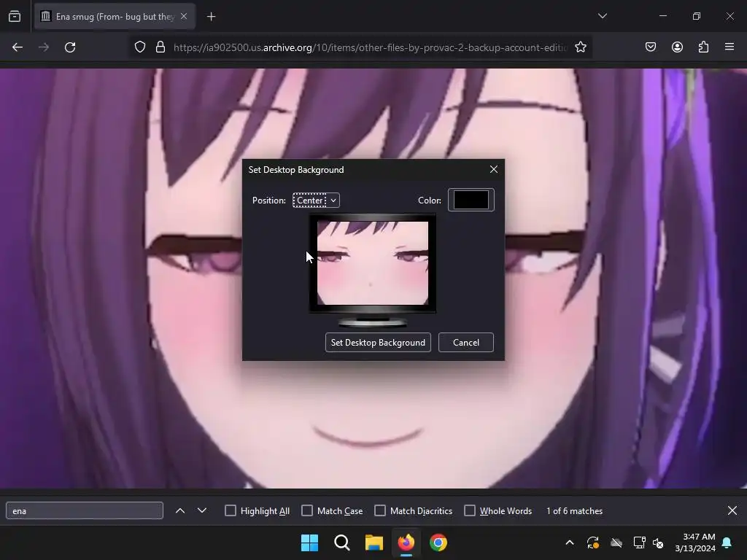The image size is (747, 560).
Task: Show hidden system tray icons
Action: (569, 542)
